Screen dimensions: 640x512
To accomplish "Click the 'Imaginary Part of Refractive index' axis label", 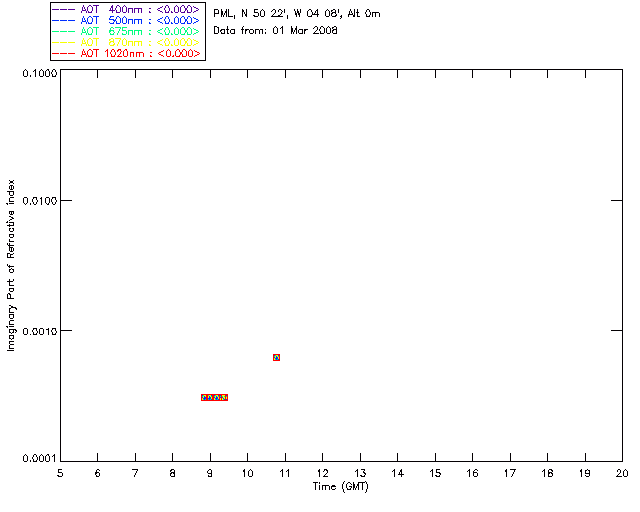I will click(x=11, y=265).
